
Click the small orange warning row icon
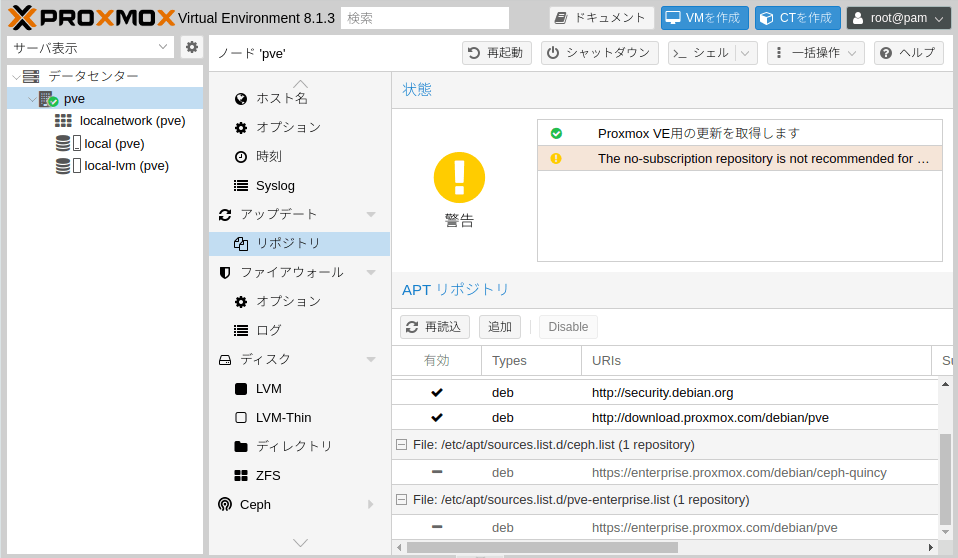(x=556, y=158)
